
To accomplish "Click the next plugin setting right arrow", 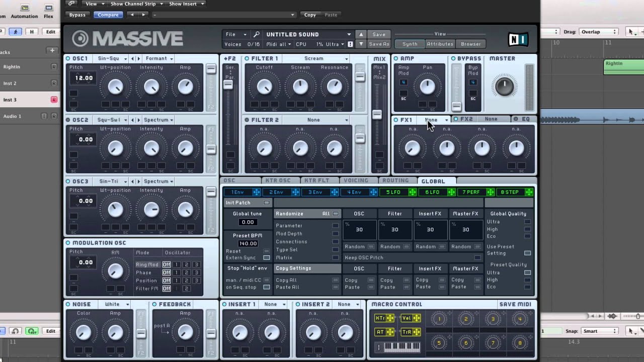I will (143, 15).
